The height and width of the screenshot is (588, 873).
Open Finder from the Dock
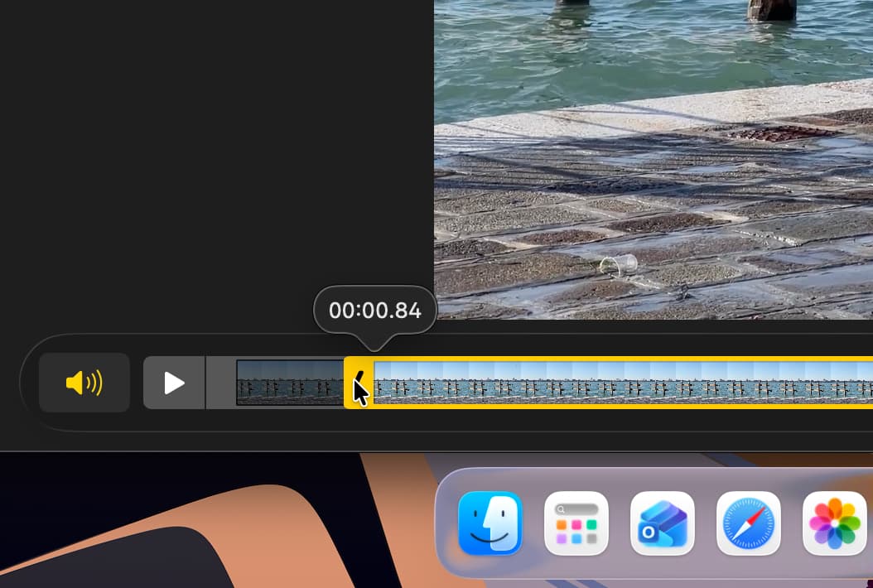490,523
